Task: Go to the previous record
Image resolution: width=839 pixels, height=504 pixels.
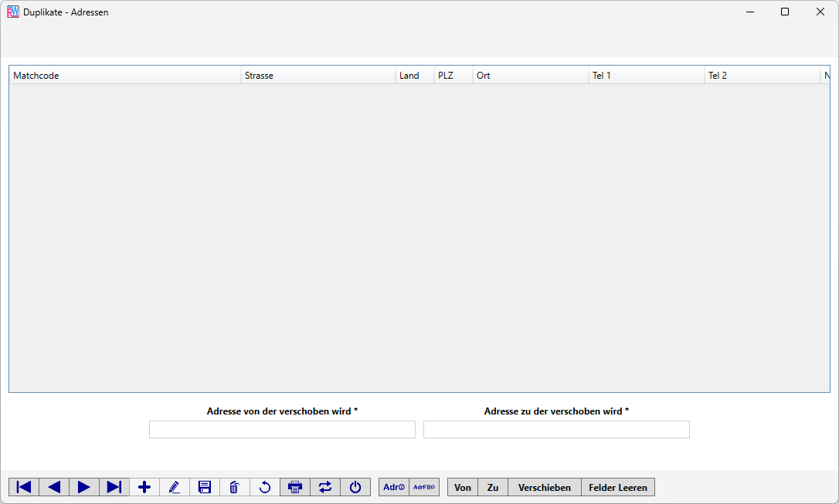Action: coord(54,487)
